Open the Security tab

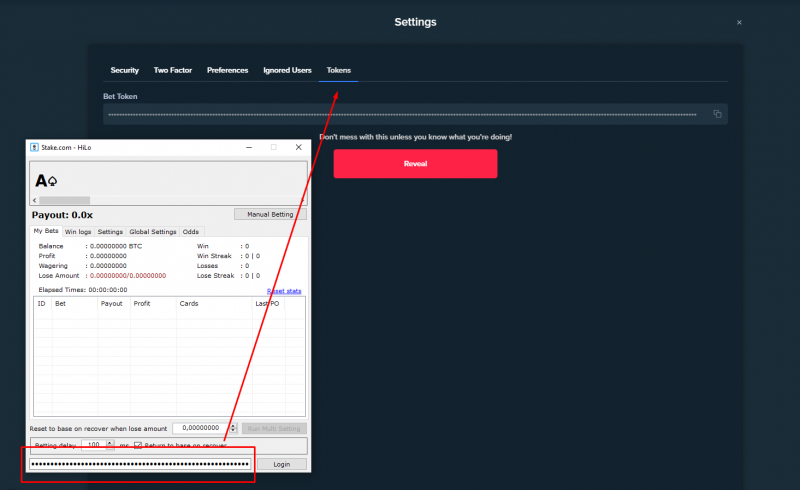click(x=124, y=70)
